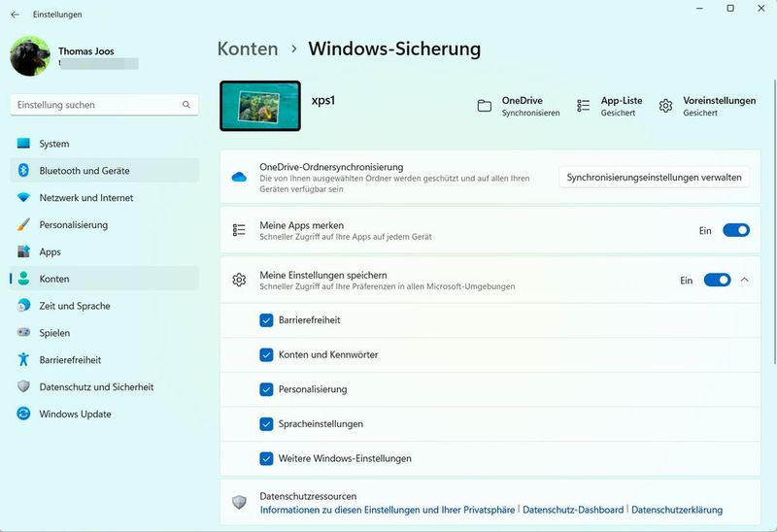Open the Datenschutz-Dashboard link
Image resolution: width=777 pixels, height=532 pixels.
(x=573, y=510)
